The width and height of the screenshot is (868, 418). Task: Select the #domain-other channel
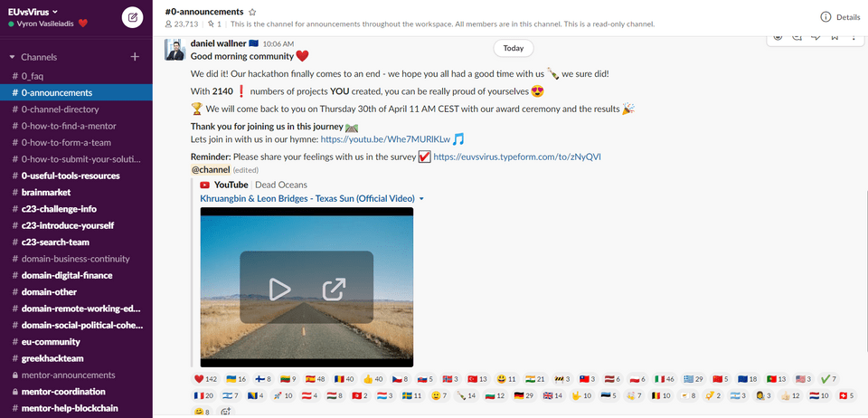click(76, 291)
